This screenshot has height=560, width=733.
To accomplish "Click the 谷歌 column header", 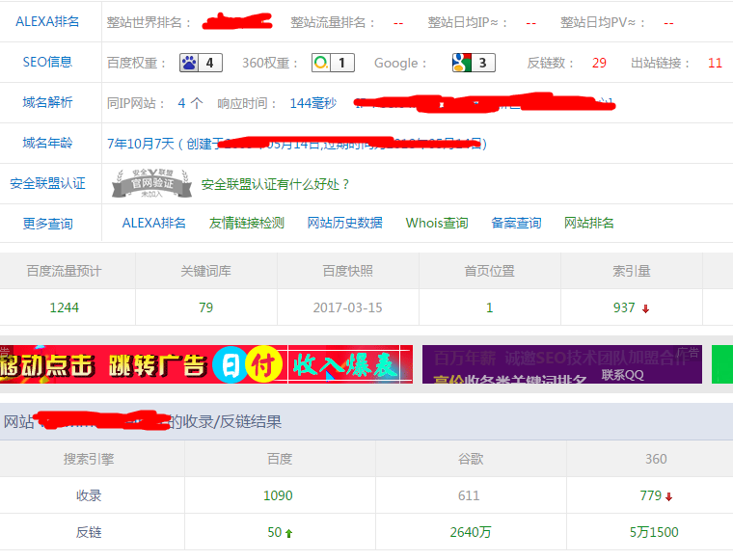I will 471,459.
